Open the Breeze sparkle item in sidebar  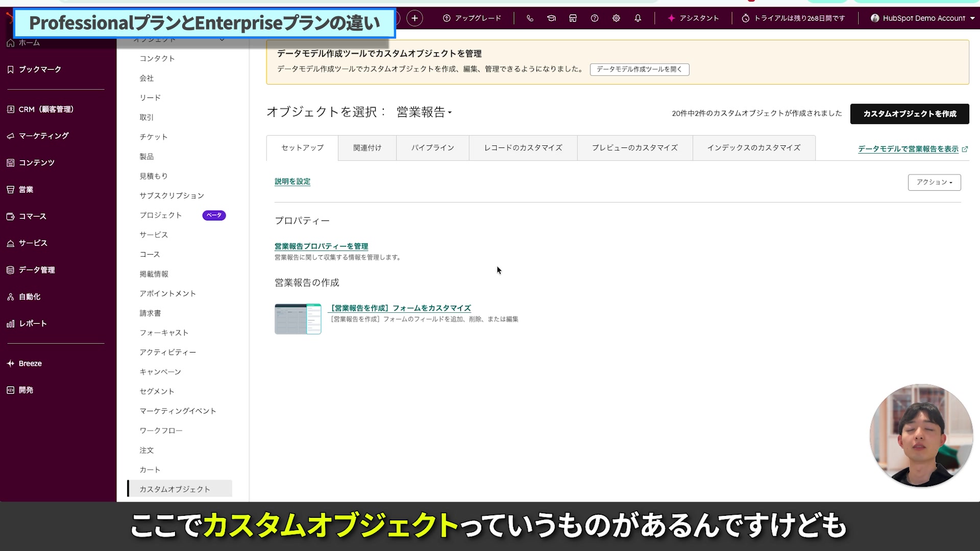(x=30, y=363)
